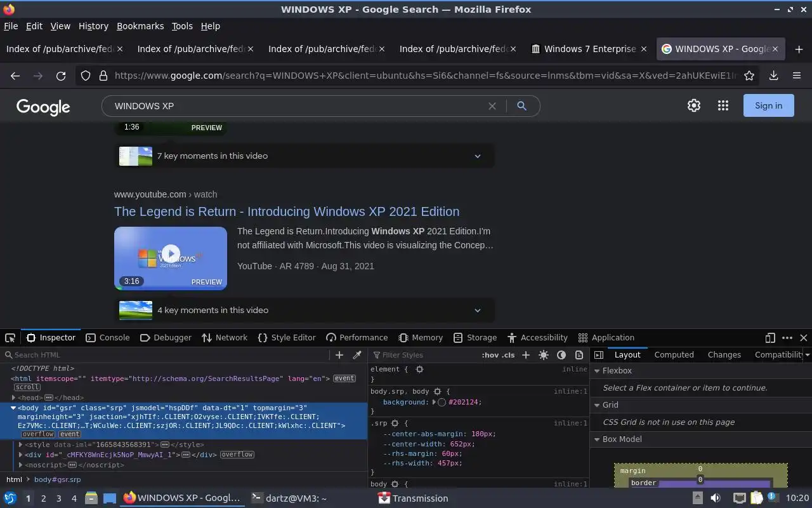Click overflow badge on body element

[x=38, y=434]
